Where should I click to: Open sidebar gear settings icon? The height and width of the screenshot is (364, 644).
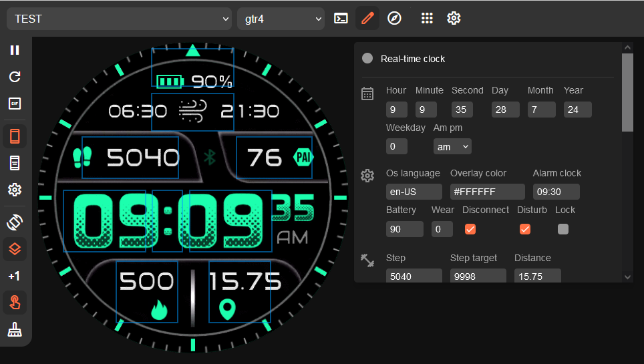coord(15,190)
